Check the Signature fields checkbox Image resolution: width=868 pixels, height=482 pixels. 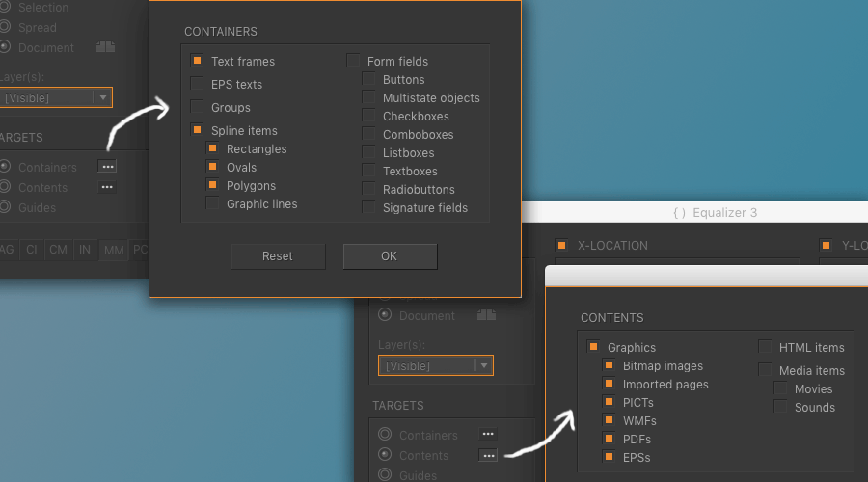(x=369, y=207)
